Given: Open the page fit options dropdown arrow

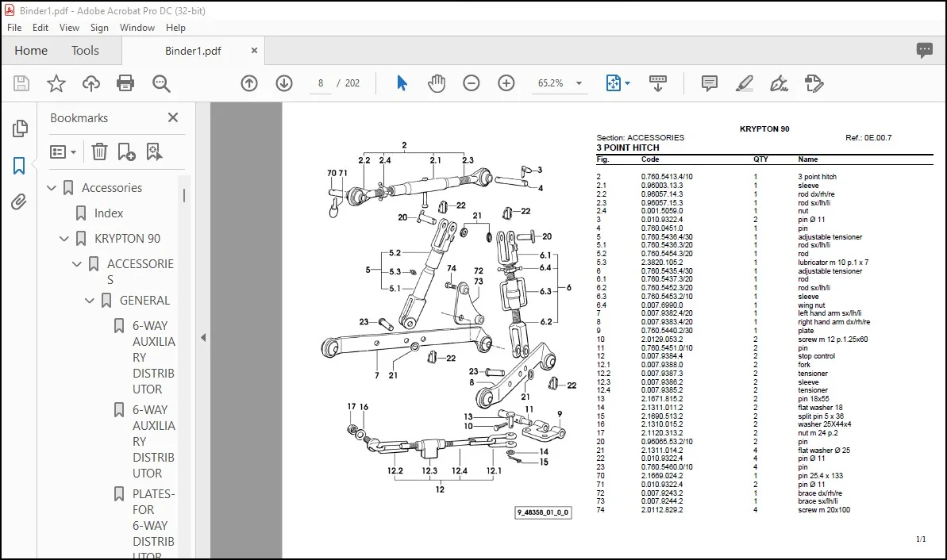Looking at the screenshot, I should 628,83.
